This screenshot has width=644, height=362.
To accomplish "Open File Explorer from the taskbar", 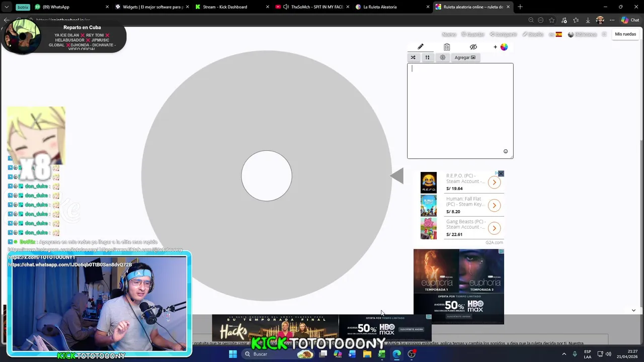I will coord(367,354).
